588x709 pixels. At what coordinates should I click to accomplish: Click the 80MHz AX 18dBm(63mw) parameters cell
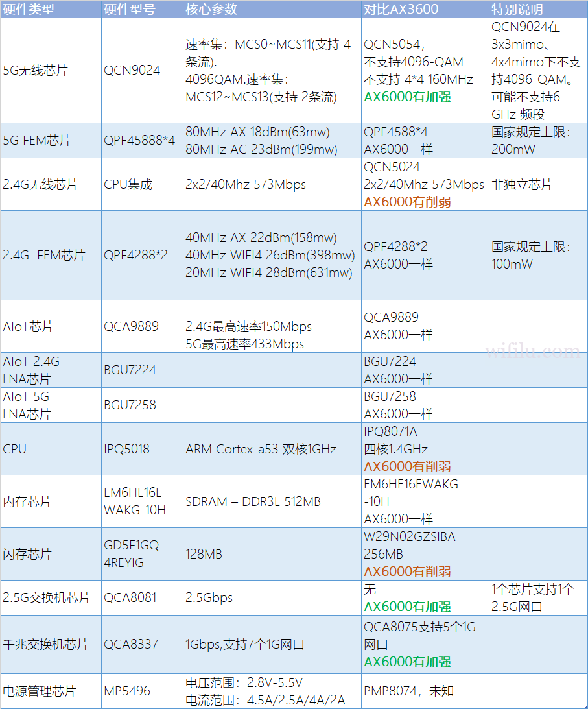[x=272, y=141]
